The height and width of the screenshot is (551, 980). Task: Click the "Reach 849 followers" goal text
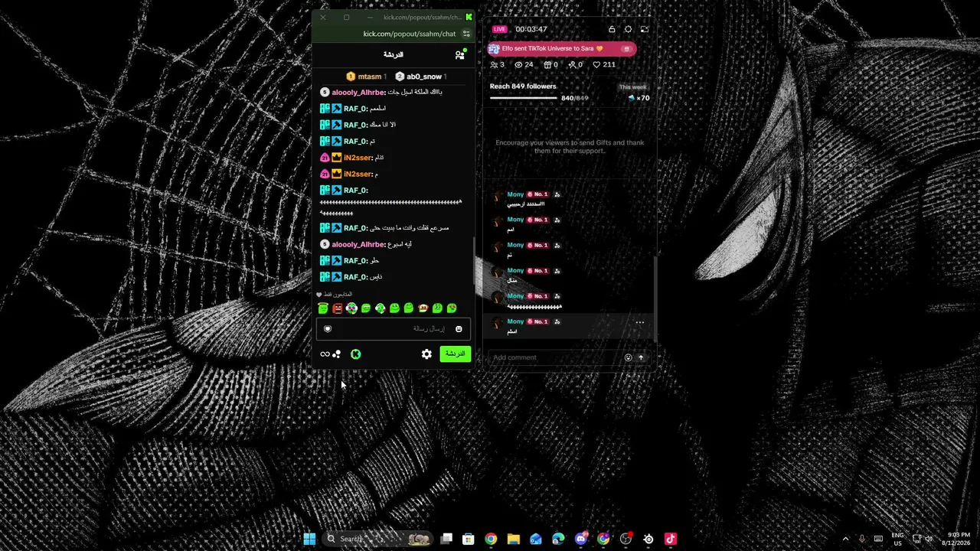[x=523, y=86]
